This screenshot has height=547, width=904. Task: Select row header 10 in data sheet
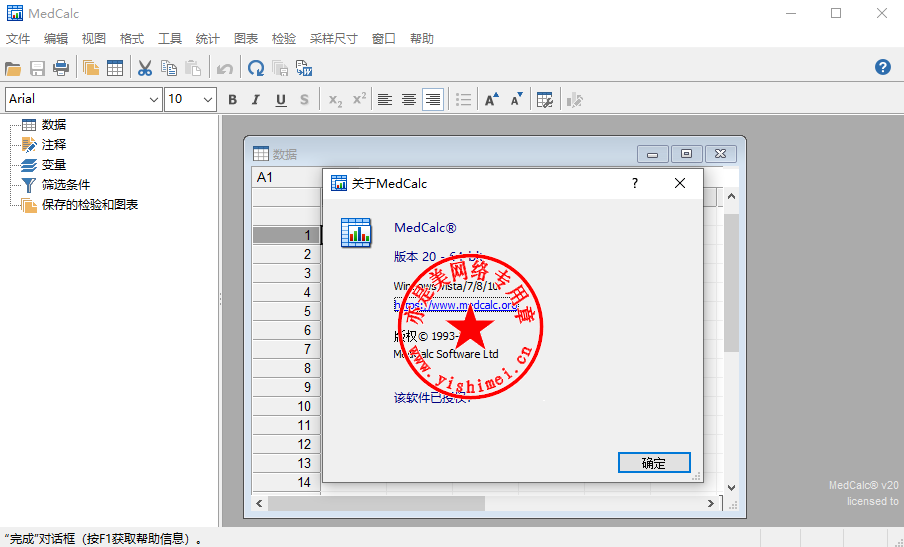(x=286, y=406)
